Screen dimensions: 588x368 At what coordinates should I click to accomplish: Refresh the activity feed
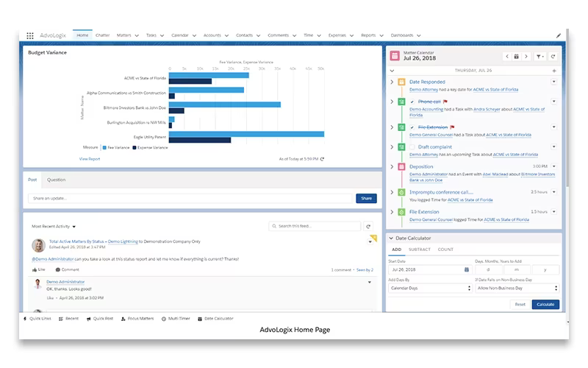(368, 227)
